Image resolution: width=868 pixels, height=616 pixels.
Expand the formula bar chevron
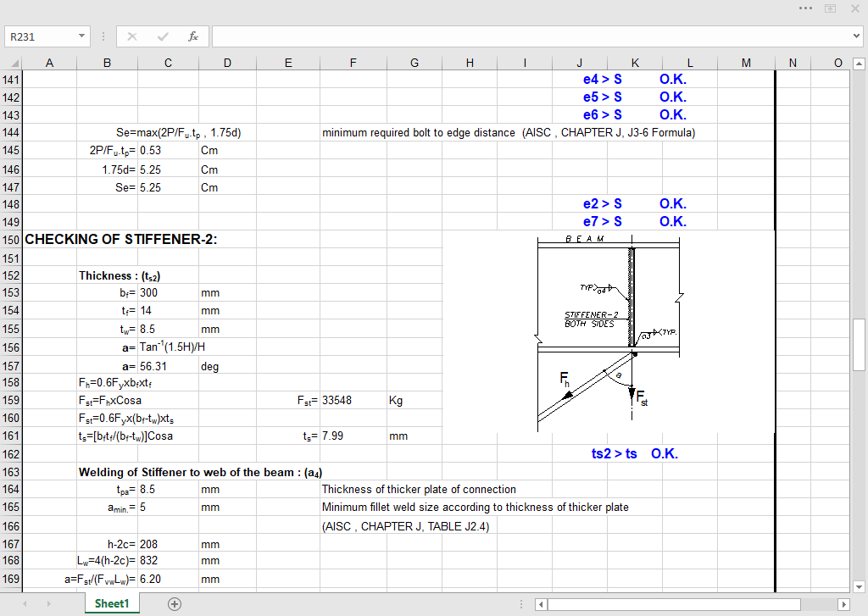[x=857, y=36]
